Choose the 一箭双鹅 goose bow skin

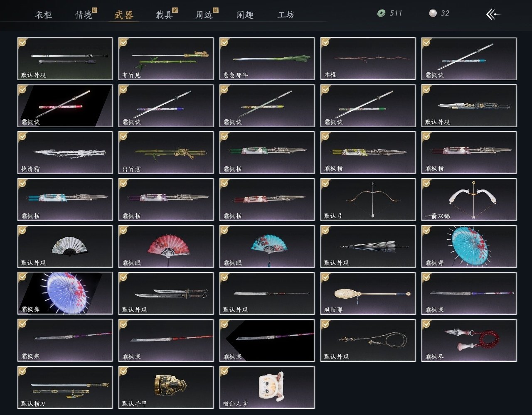coord(469,199)
